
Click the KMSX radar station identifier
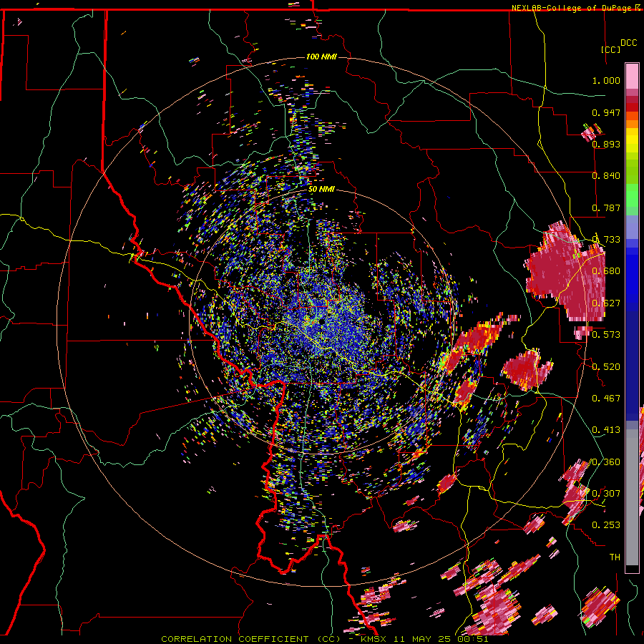pyautogui.click(x=374, y=639)
